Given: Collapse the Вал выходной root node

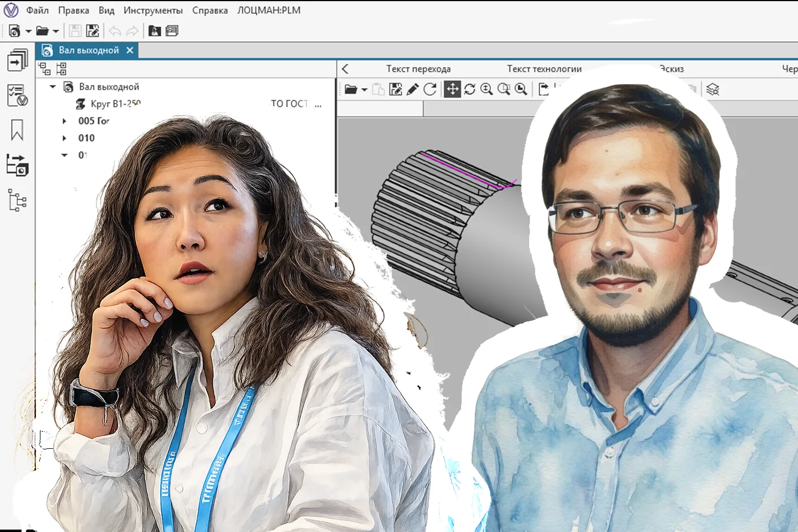Looking at the screenshot, I should tap(53, 87).
